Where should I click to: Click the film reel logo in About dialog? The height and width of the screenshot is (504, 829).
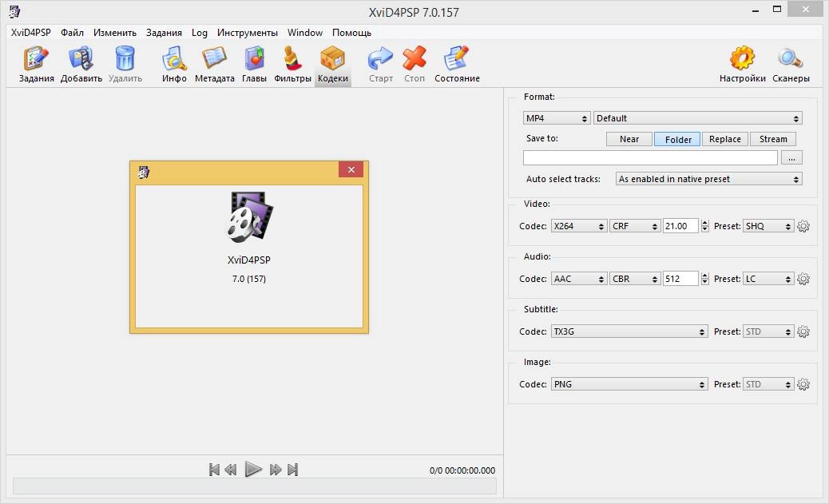[x=249, y=217]
